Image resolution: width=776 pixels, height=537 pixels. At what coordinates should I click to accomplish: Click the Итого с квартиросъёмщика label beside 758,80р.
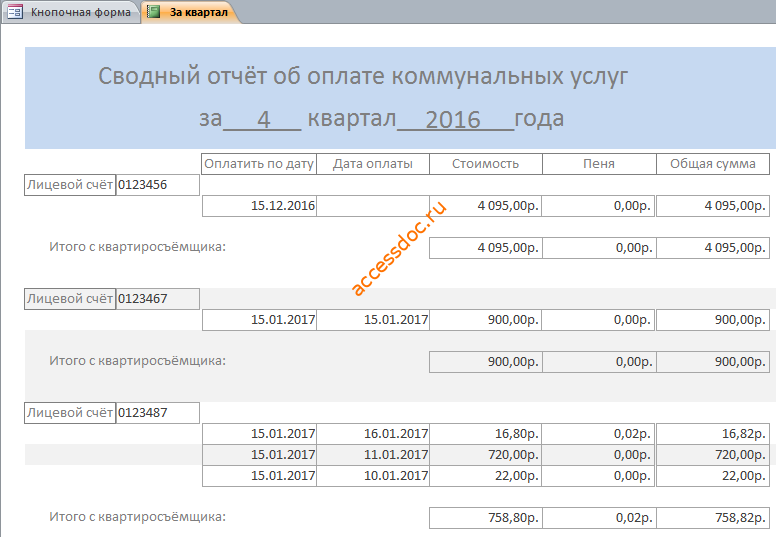pyautogui.click(x=137, y=517)
